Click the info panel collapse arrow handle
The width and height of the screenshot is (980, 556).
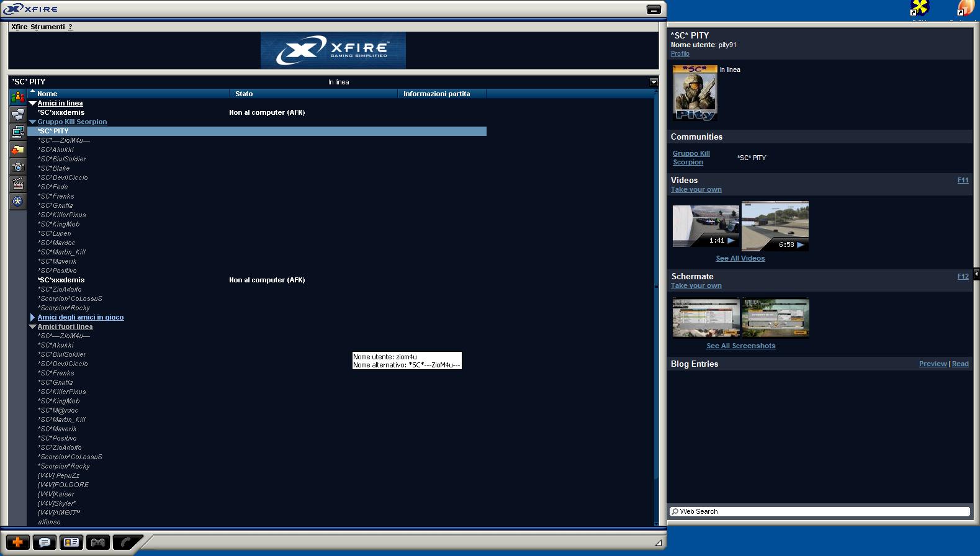coord(976,274)
